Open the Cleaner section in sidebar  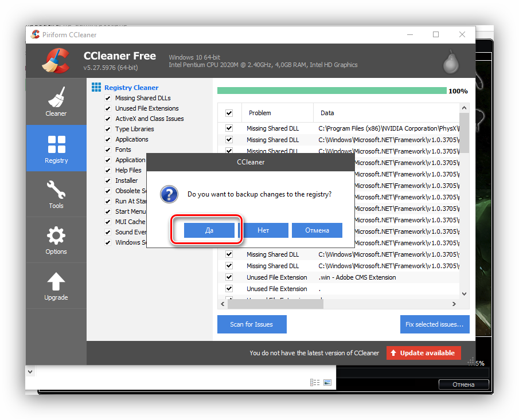pyautogui.click(x=56, y=101)
